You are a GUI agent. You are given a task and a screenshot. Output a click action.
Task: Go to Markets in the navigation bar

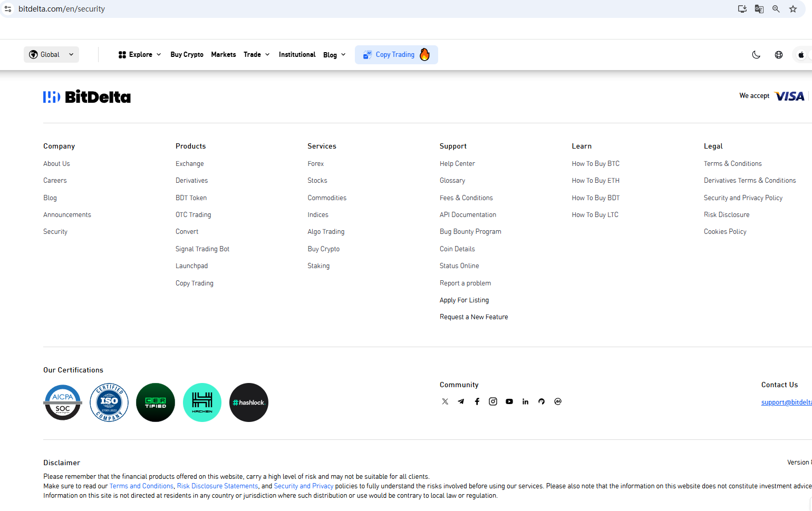click(x=224, y=55)
